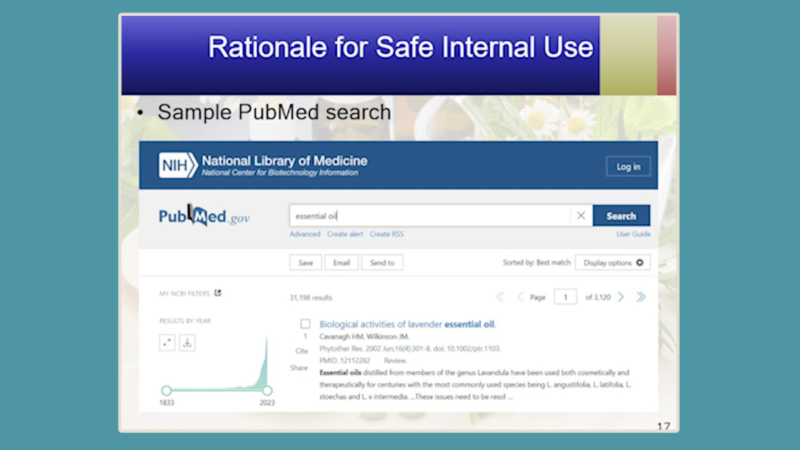Open My NCBI Filters external link icon
The width and height of the screenshot is (800, 450).
(218, 294)
